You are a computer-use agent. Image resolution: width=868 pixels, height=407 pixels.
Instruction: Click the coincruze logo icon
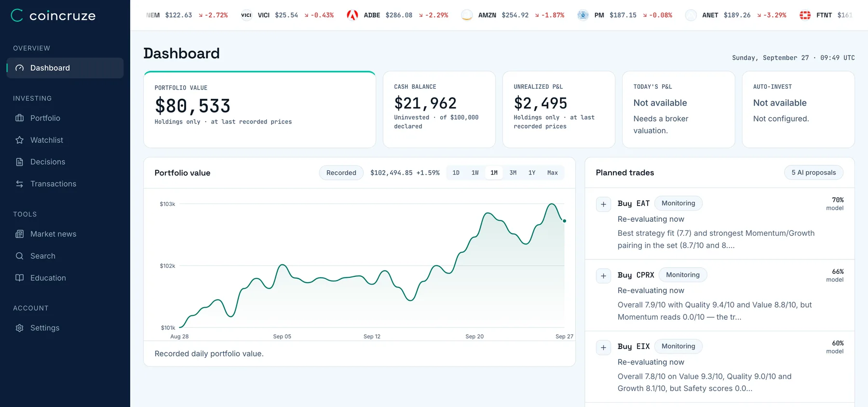click(17, 15)
